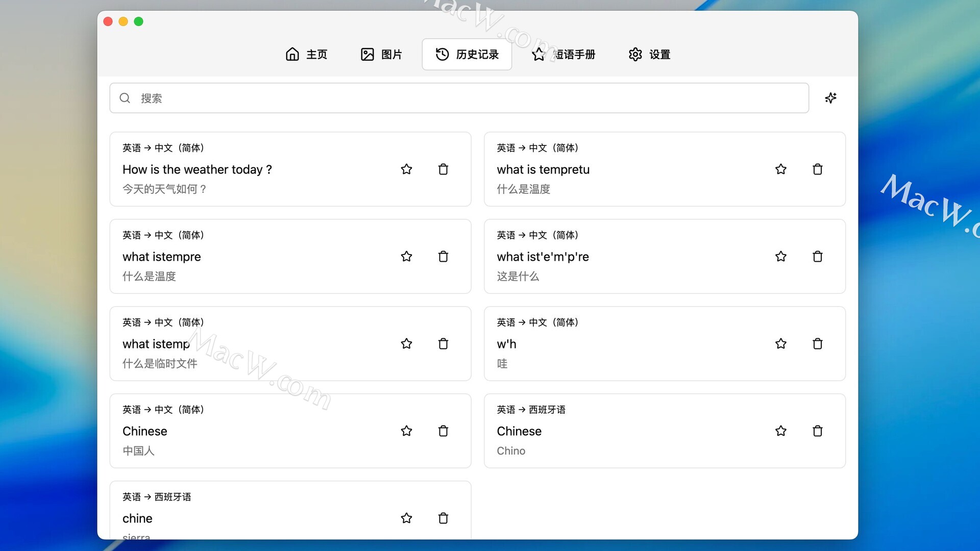Delete the 'what ist'e'm'p're' entry

click(x=817, y=257)
